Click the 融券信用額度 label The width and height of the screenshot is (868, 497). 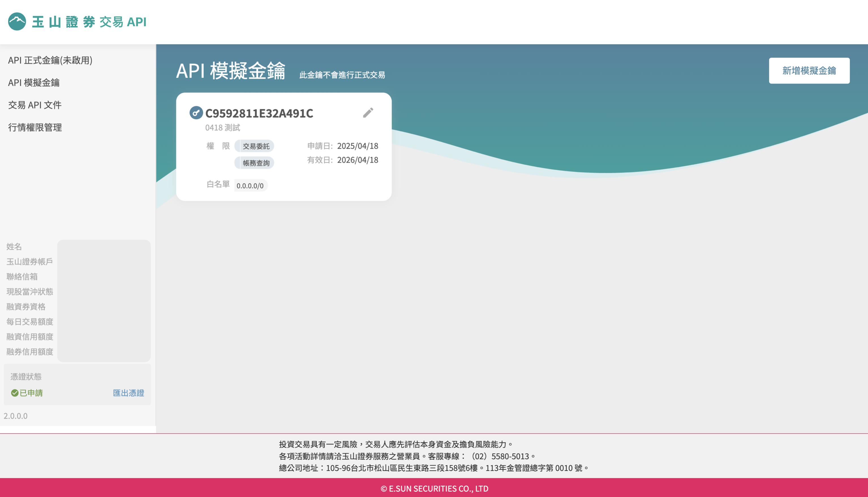(30, 352)
